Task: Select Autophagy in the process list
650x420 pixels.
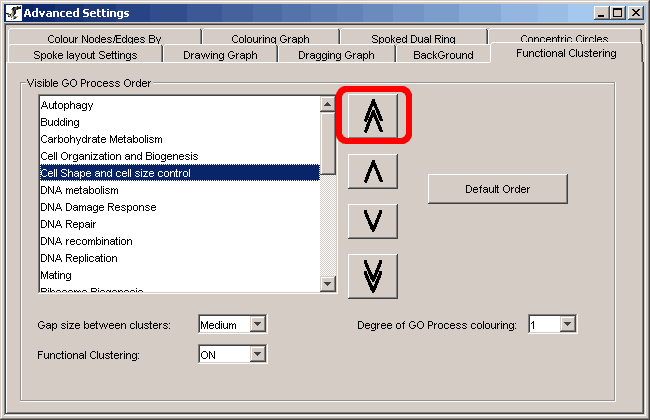Action: (63, 105)
